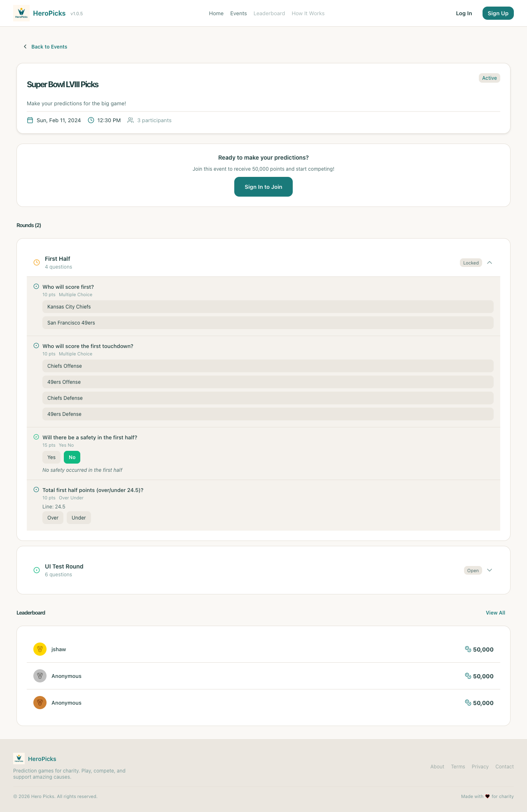527x812 pixels.
Task: Click the gold medal icon beside jshaw
Action: 40,649
